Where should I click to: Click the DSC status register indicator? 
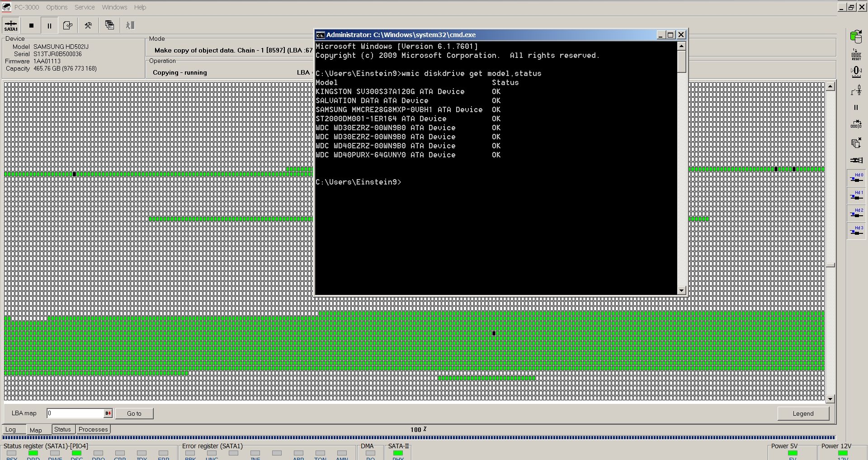[76, 453]
